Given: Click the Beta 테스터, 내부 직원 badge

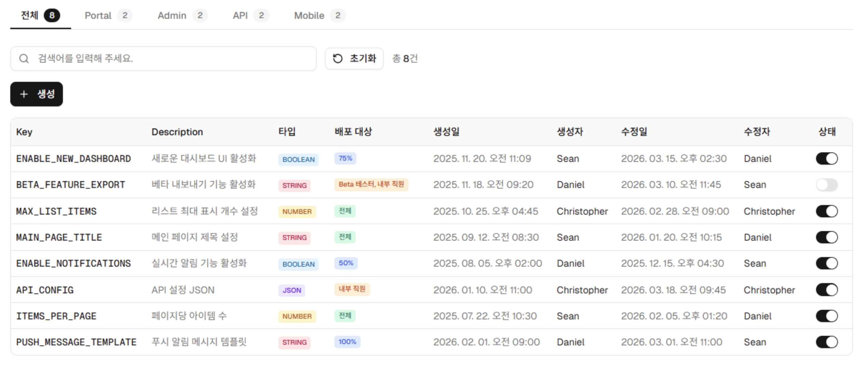Looking at the screenshot, I should click(371, 185).
